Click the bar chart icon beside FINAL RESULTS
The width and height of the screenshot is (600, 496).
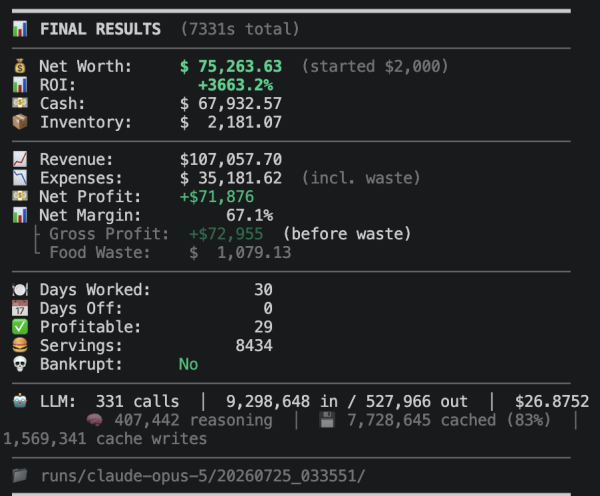click(20, 29)
